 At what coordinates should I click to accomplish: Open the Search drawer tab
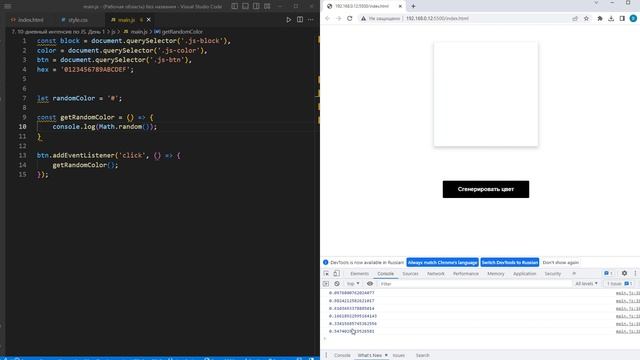(422, 356)
